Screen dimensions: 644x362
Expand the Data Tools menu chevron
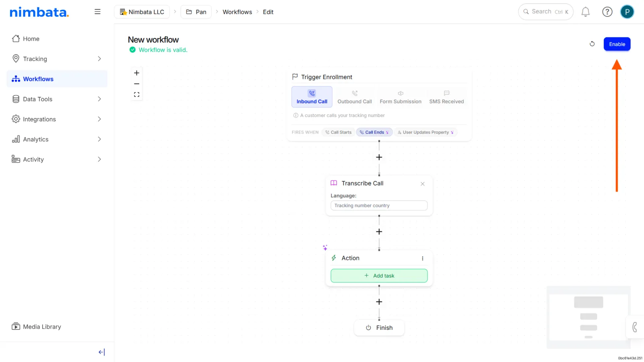click(99, 99)
